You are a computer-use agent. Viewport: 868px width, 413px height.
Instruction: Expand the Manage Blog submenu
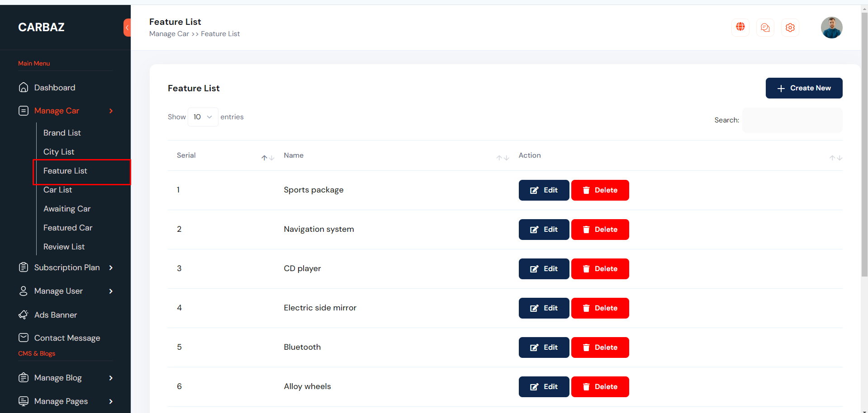pyautogui.click(x=111, y=378)
